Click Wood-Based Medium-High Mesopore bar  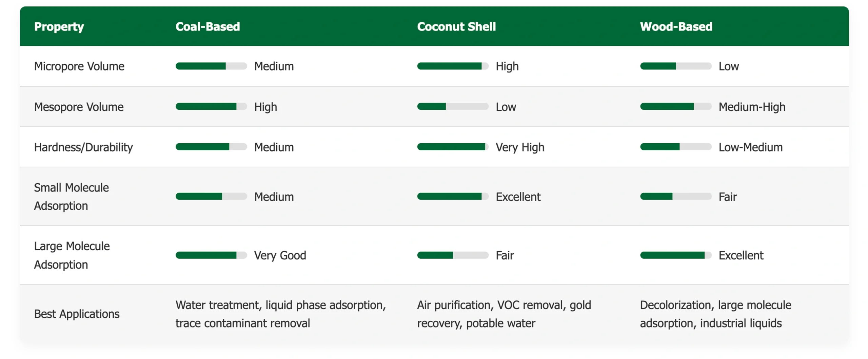click(x=675, y=107)
